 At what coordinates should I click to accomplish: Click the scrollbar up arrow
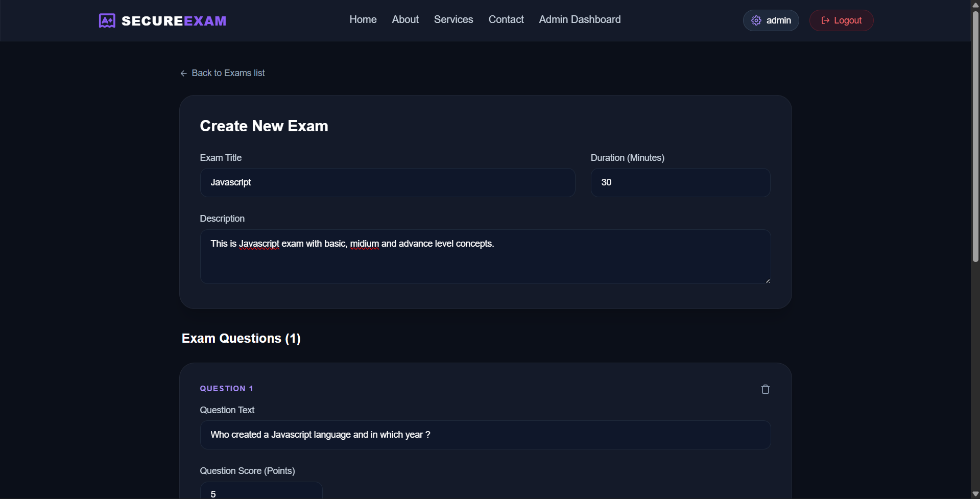[975, 5]
